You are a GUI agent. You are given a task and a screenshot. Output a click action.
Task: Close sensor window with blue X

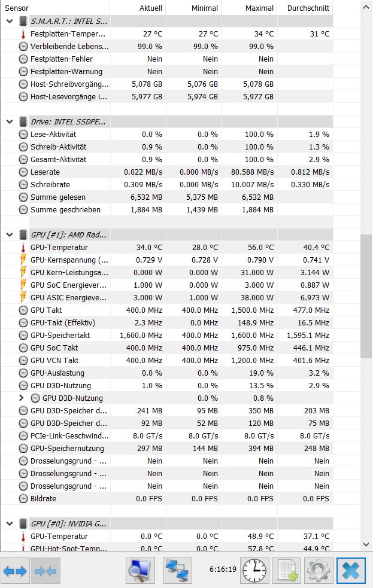click(x=351, y=571)
